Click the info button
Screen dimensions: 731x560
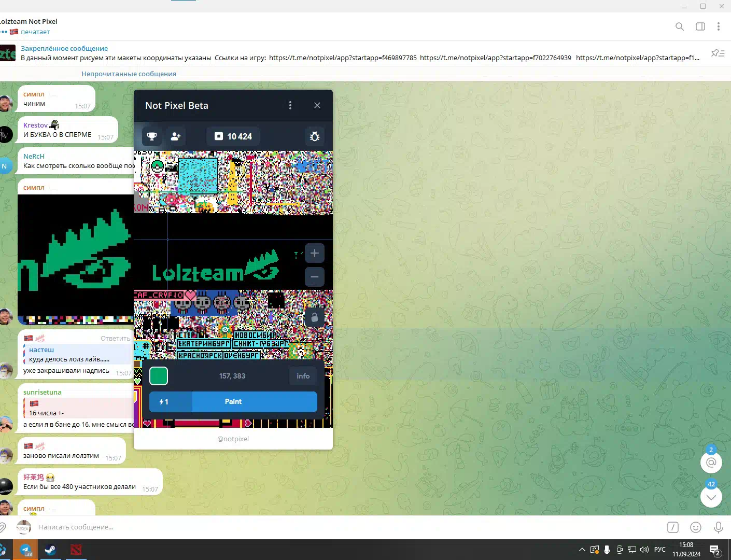303,376
